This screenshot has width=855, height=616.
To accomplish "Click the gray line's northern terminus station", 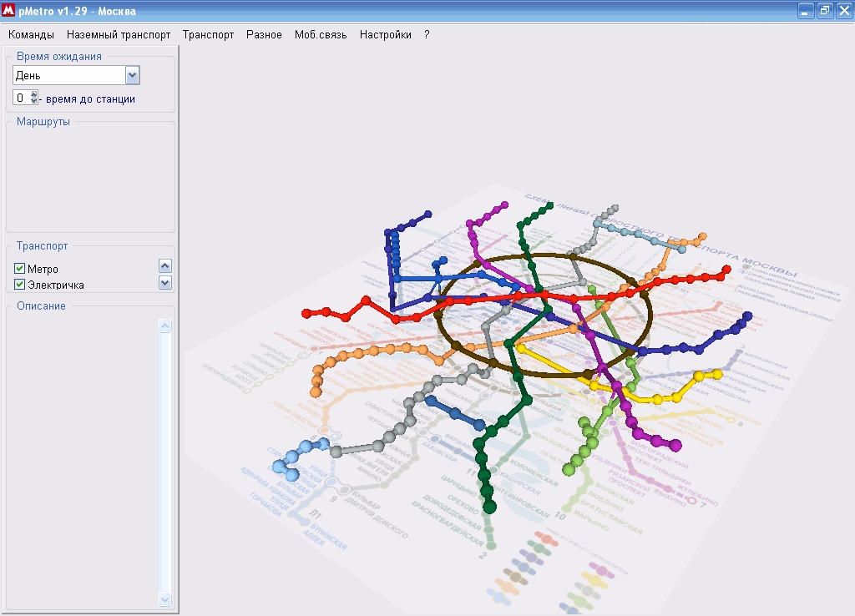I will [615, 208].
